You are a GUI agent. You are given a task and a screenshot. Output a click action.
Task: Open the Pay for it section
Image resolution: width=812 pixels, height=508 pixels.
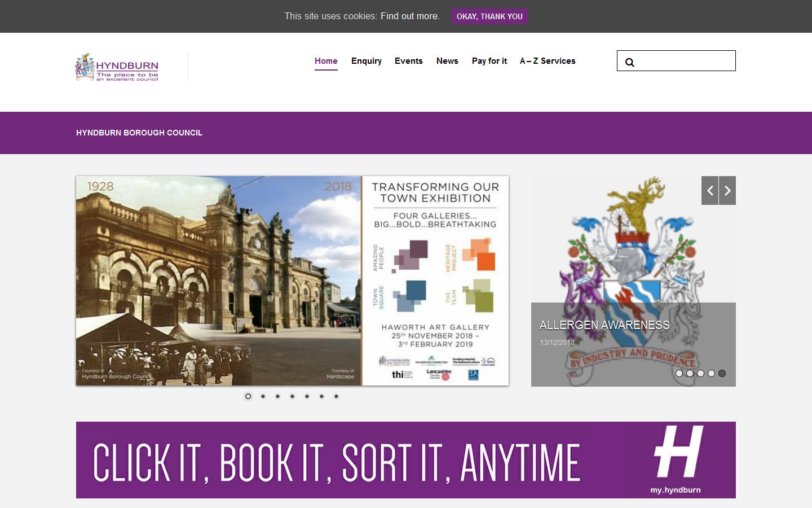489,61
